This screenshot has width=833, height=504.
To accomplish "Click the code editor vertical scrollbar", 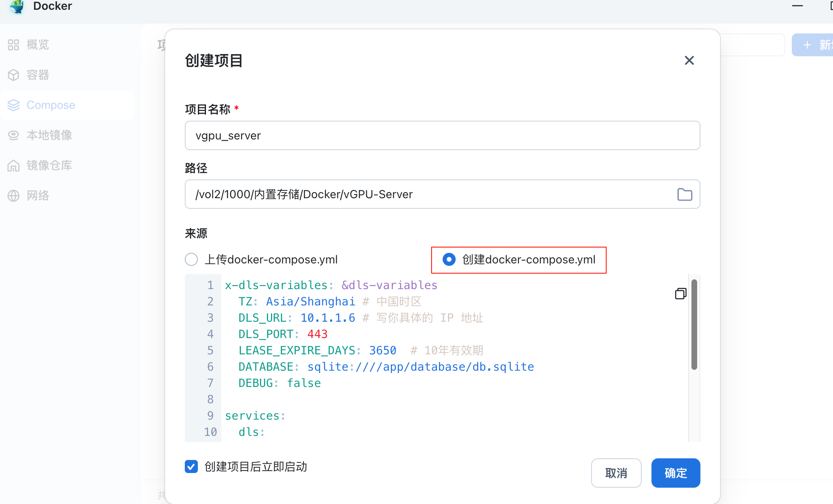I will [x=694, y=325].
